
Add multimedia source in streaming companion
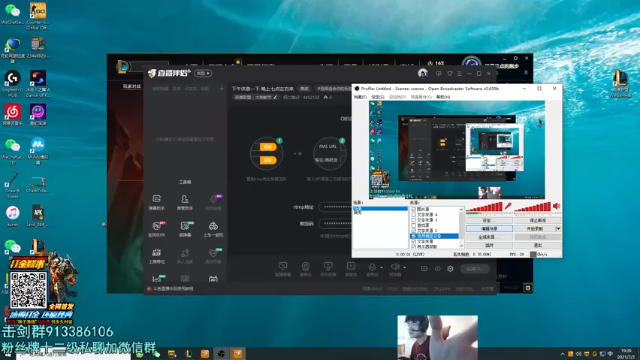351,269
